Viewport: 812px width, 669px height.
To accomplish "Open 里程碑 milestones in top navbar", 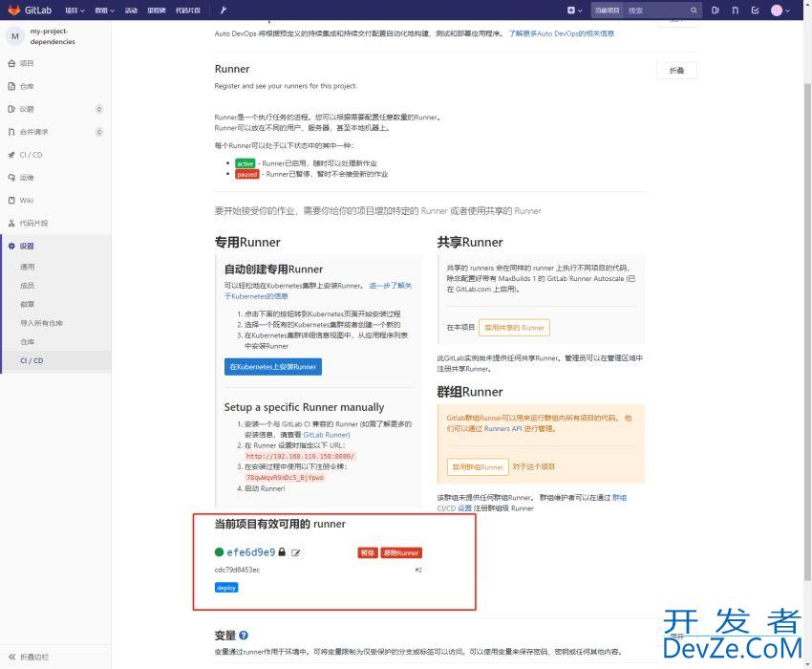I will click(x=157, y=11).
